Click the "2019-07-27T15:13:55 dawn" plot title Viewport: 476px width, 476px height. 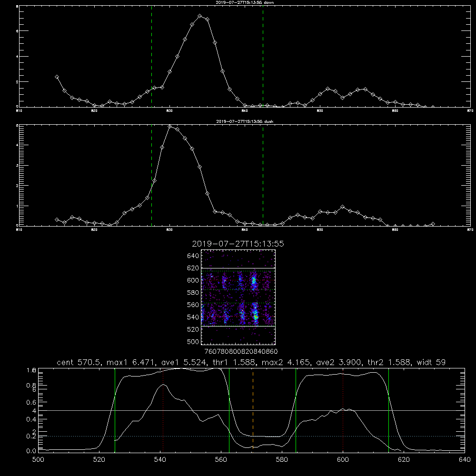(245, 2)
